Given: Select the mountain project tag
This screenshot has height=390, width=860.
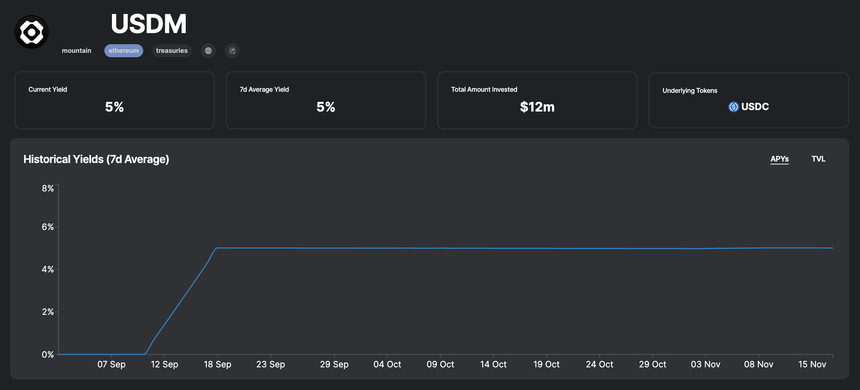Looking at the screenshot, I should coord(76,50).
